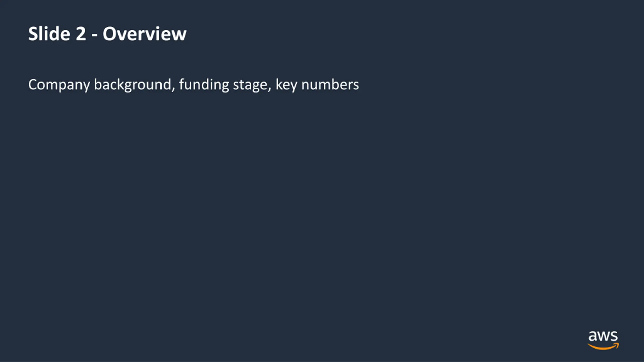Click the word 'stage' in the body text
Image resolution: width=644 pixels, height=362 pixels.
[251, 85]
